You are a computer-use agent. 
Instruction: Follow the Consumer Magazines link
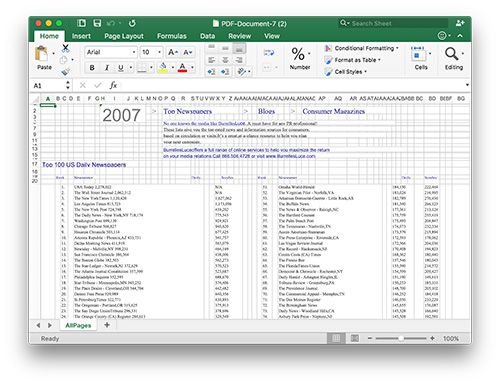tap(333, 111)
